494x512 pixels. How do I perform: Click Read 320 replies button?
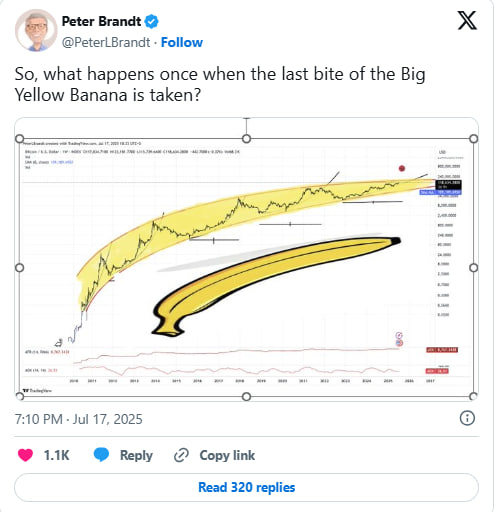247,487
